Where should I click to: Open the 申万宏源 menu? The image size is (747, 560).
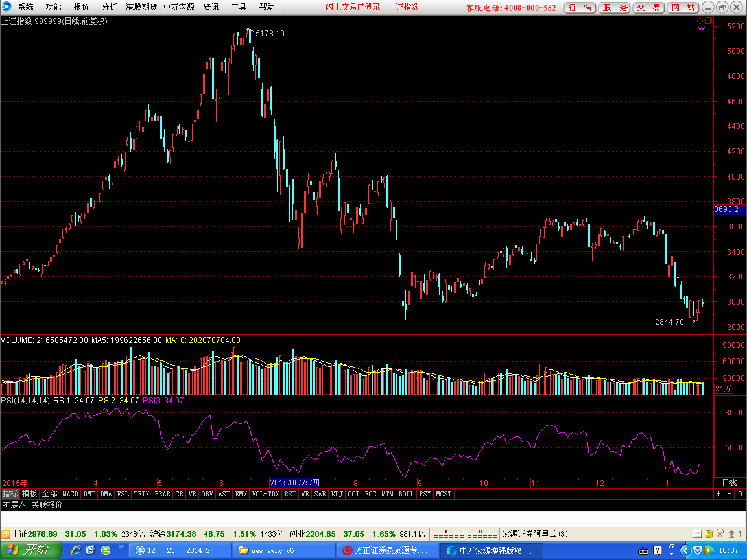(179, 7)
